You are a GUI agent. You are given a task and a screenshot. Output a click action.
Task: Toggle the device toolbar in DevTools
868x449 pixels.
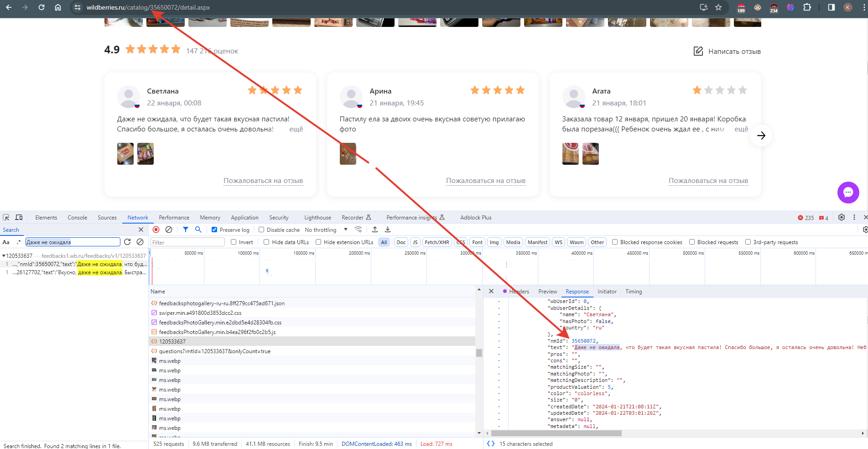click(x=19, y=218)
